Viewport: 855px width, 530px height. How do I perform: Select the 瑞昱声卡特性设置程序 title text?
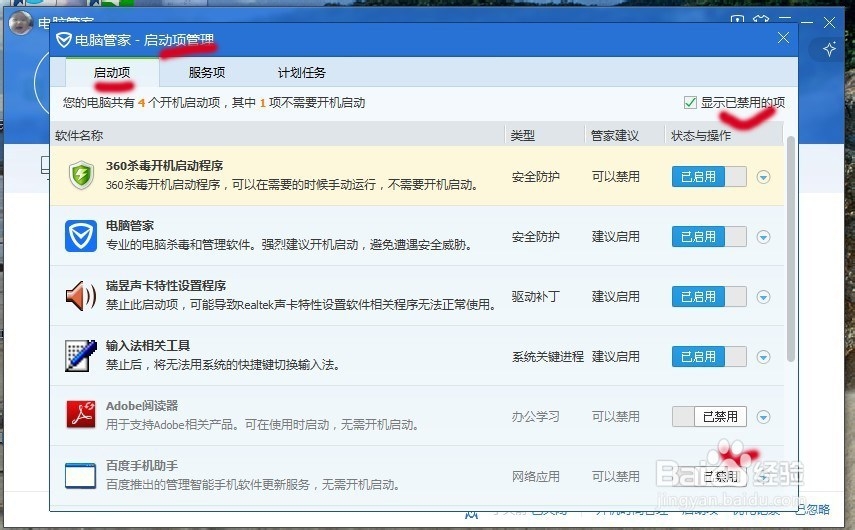[x=166, y=285]
